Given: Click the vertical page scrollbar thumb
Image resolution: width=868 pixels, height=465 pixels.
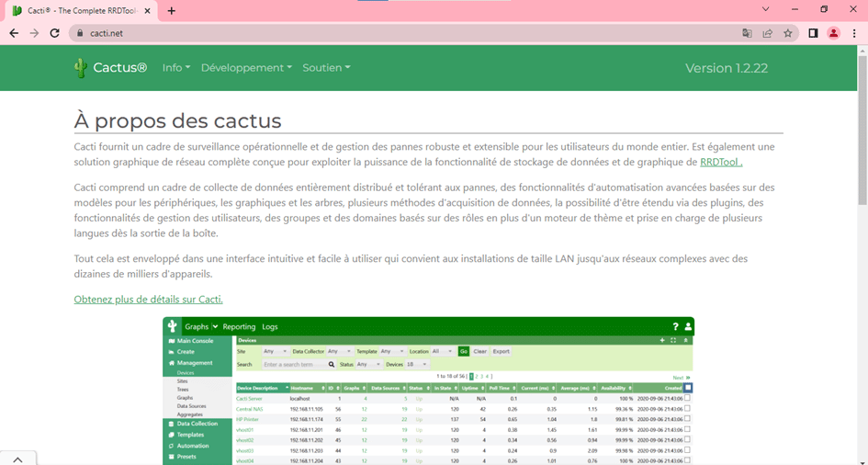Looking at the screenshot, I should coord(862,130).
